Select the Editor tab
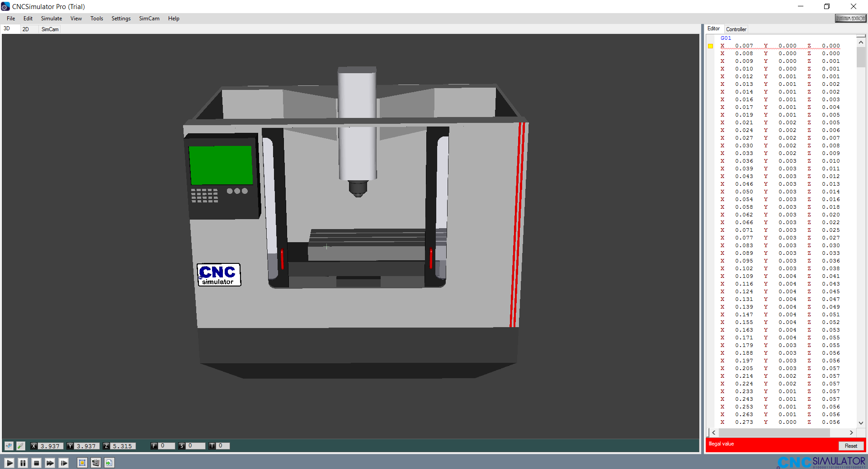868x469 pixels. tap(713, 28)
